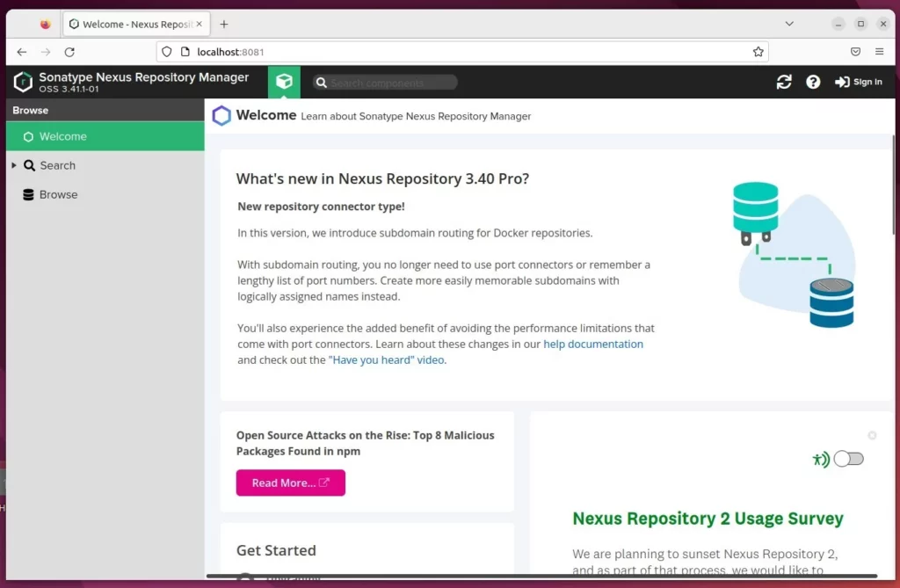Open the Firefox hamburger application menu

click(x=879, y=52)
